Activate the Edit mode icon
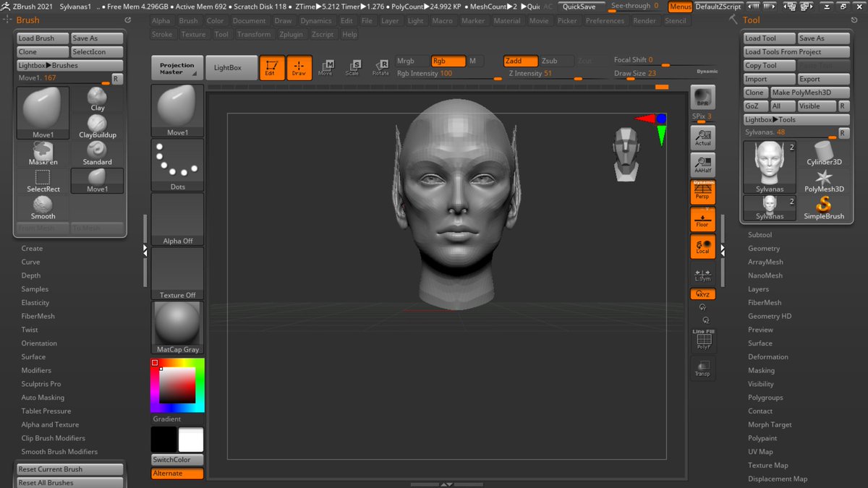Viewport: 868px width, 488px height. click(272, 67)
